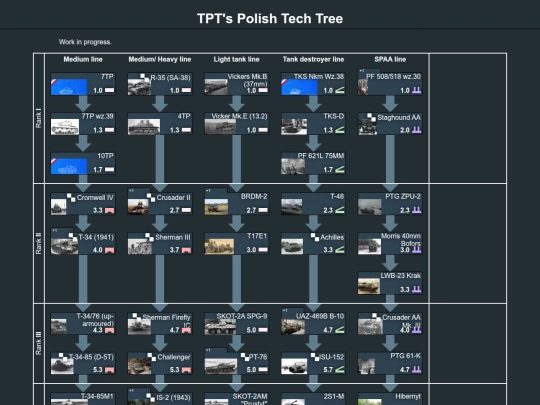Viewport: 540px width, 405px height.
Task: Click the +1 folder tag on BRDM-2 card
Action: pos(208,190)
